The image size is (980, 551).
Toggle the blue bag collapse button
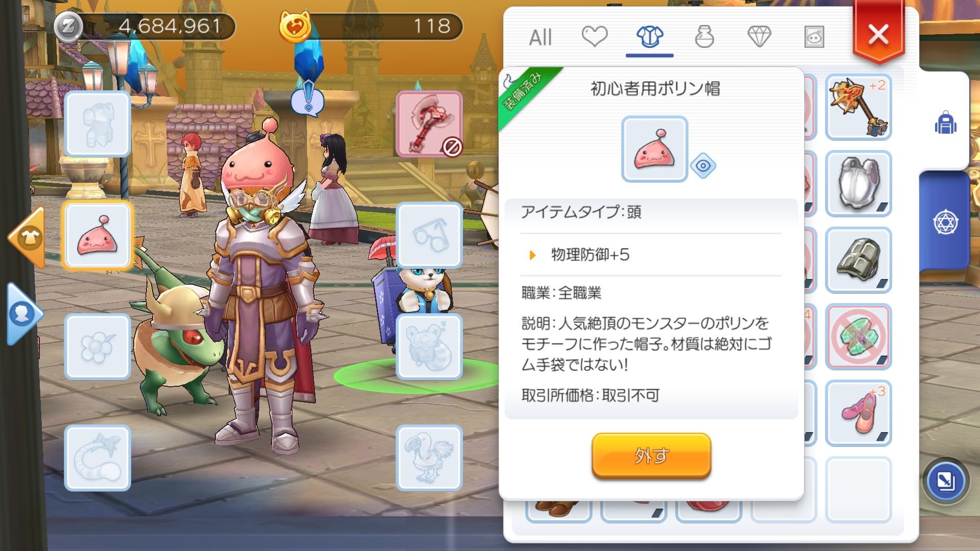click(945, 481)
